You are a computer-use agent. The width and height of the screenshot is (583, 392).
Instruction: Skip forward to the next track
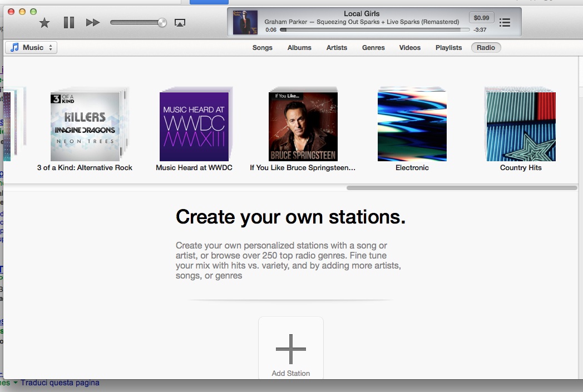tap(93, 23)
